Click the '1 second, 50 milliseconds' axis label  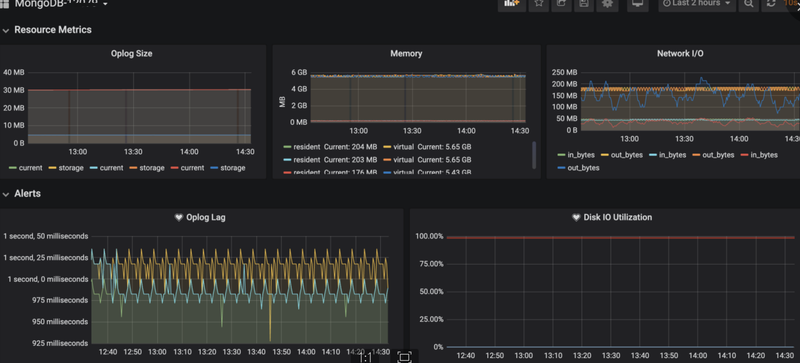tap(46, 236)
